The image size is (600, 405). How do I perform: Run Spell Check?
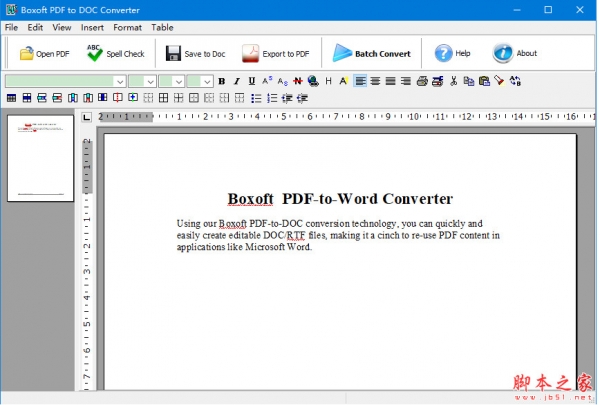coord(116,54)
